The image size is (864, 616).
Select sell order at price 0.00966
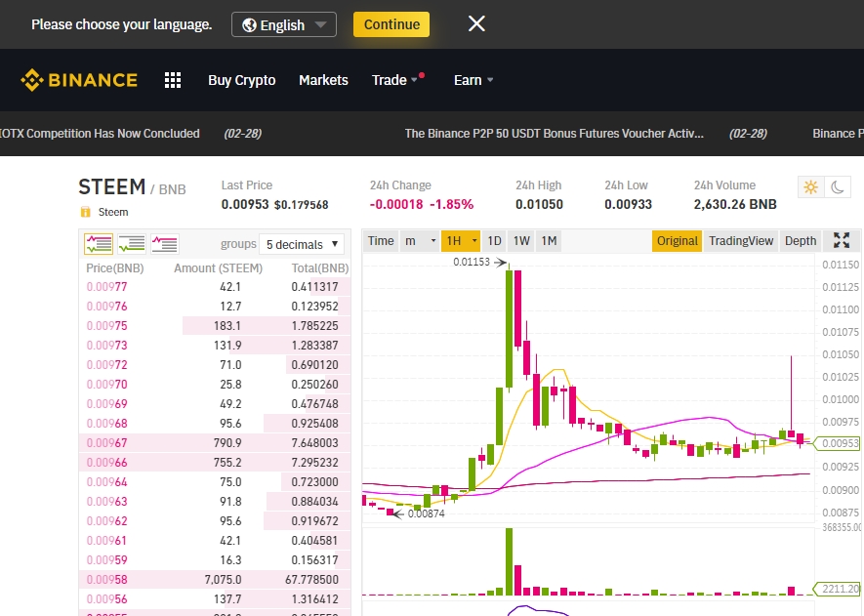(215, 463)
